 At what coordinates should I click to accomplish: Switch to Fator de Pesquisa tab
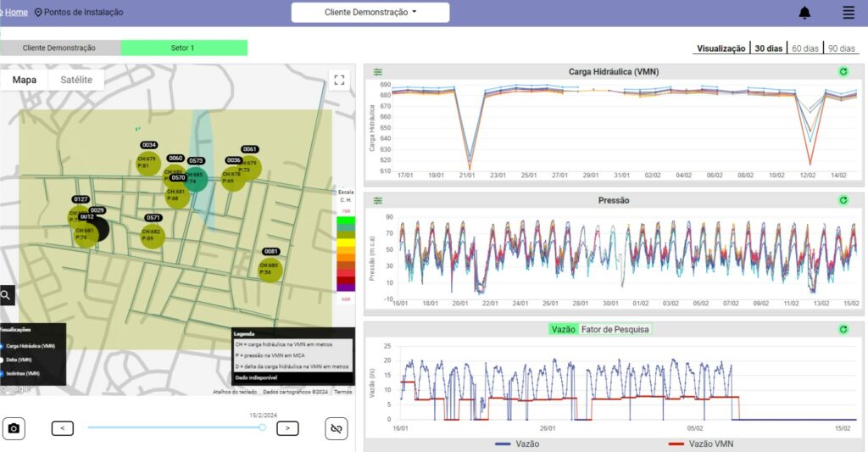point(615,329)
